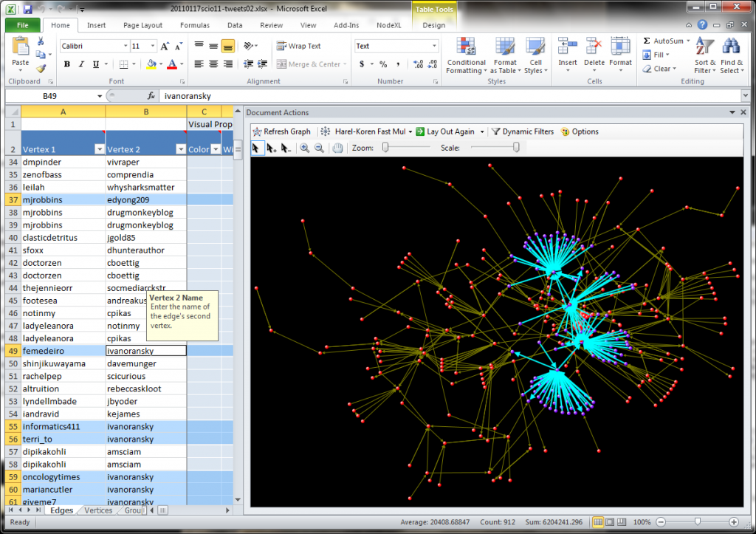Click the Paste clipboard icon

20,47
